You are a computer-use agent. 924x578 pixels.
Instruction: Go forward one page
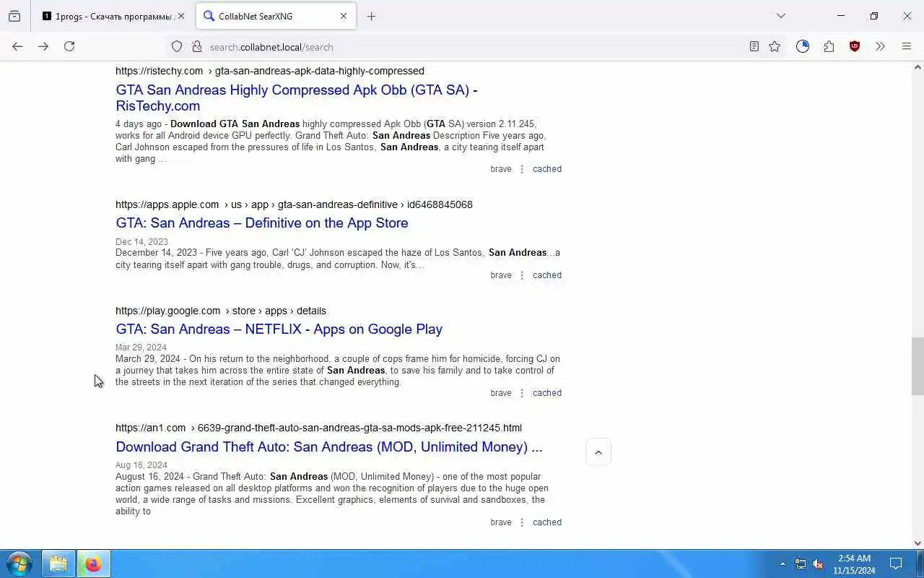coord(43,46)
